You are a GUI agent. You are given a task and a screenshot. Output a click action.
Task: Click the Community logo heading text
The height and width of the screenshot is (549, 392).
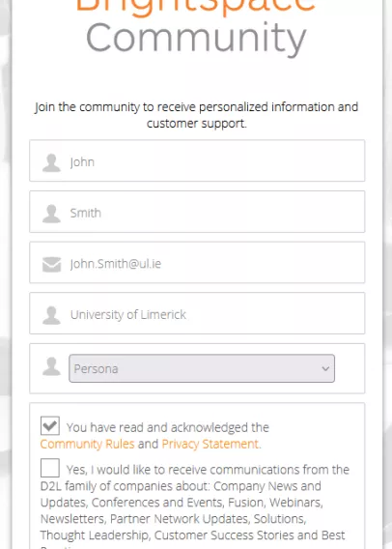[x=196, y=39]
